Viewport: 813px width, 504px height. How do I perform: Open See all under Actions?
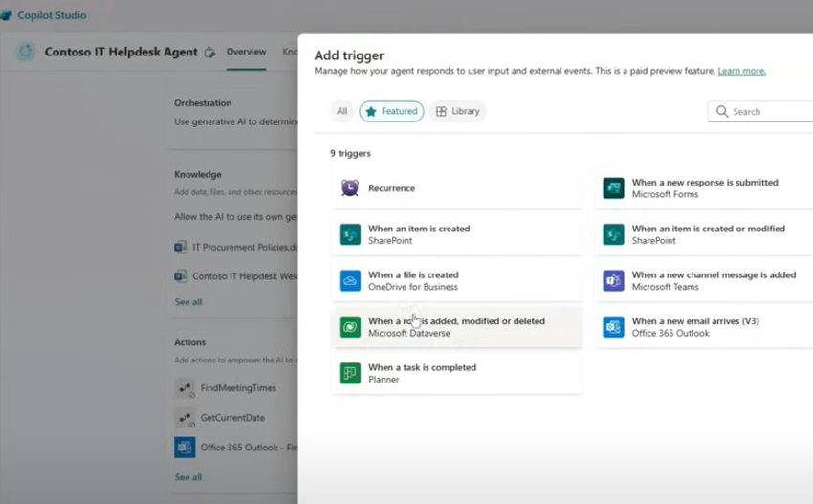[188, 477]
